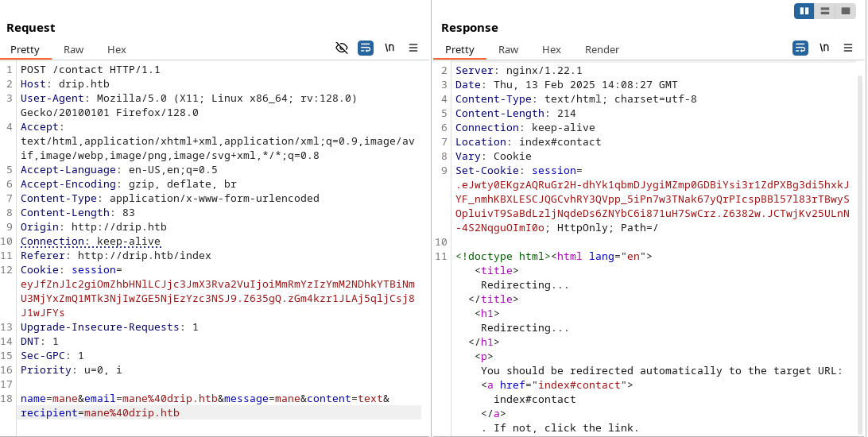Show non-printable \n characters in Request
Image resolution: width=868 pixels, height=437 pixels.
pyautogui.click(x=389, y=48)
